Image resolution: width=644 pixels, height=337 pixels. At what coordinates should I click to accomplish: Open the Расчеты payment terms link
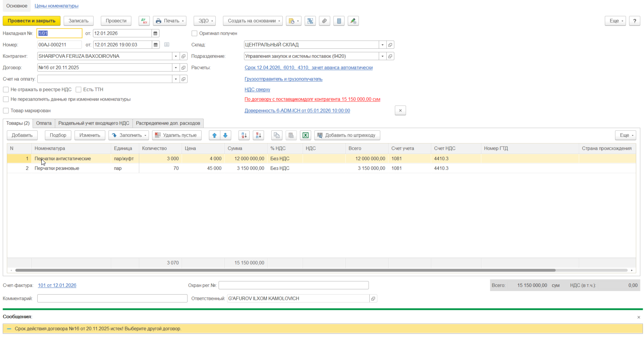pos(309,68)
